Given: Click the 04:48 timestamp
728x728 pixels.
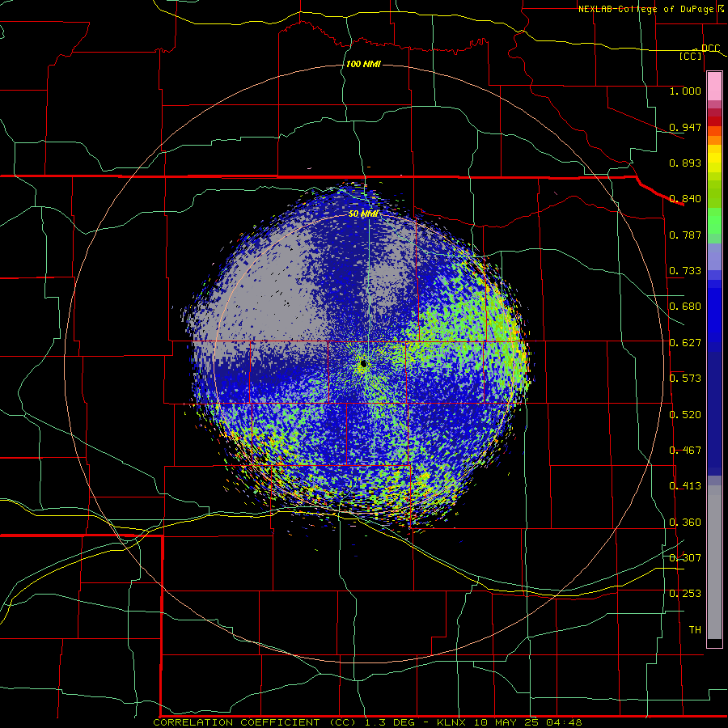Looking at the screenshot, I should 565,722.
